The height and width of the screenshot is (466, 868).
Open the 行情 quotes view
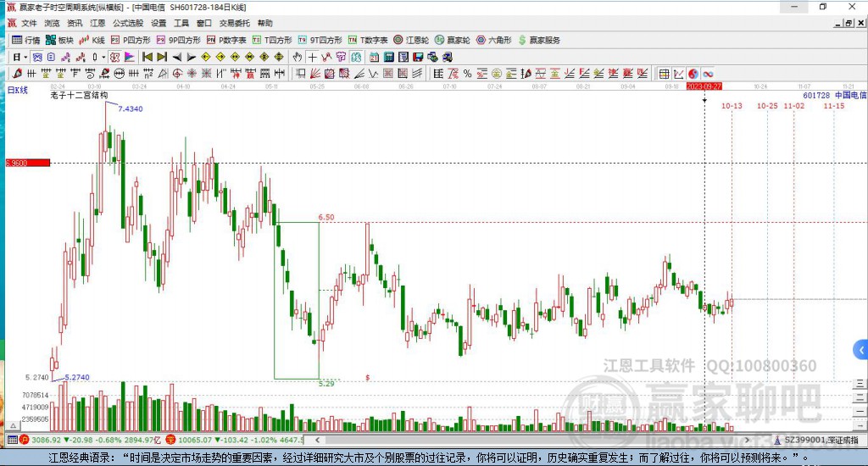tap(26, 40)
